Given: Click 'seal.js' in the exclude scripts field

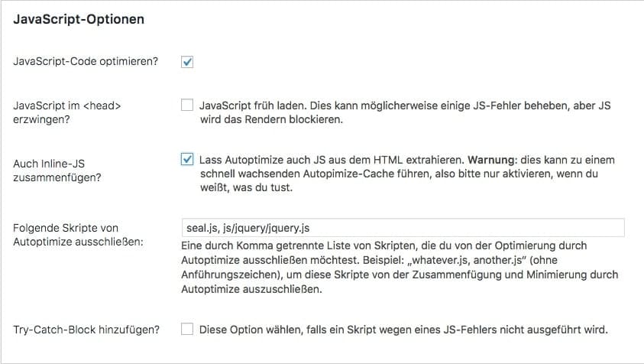Looking at the screenshot, I should (x=200, y=228).
